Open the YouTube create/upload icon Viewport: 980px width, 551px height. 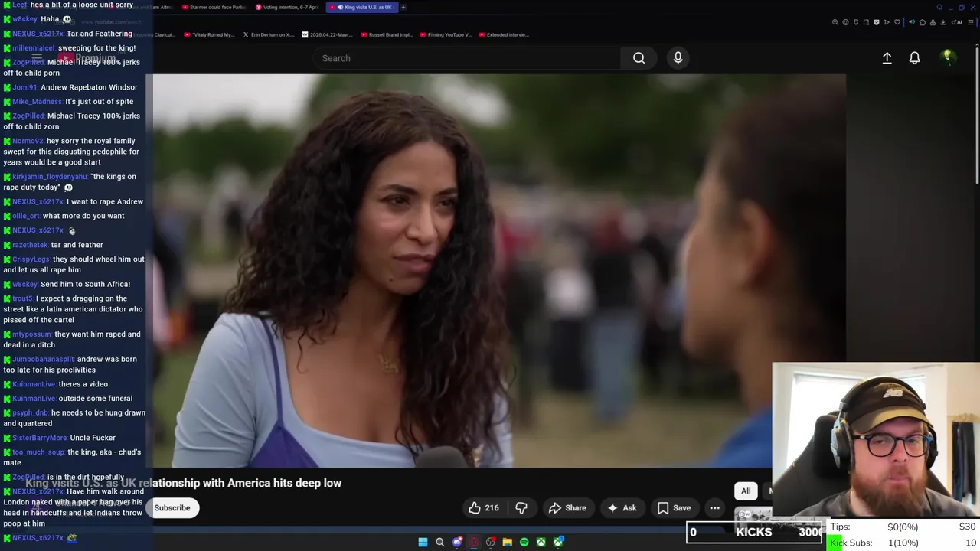pyautogui.click(x=887, y=58)
